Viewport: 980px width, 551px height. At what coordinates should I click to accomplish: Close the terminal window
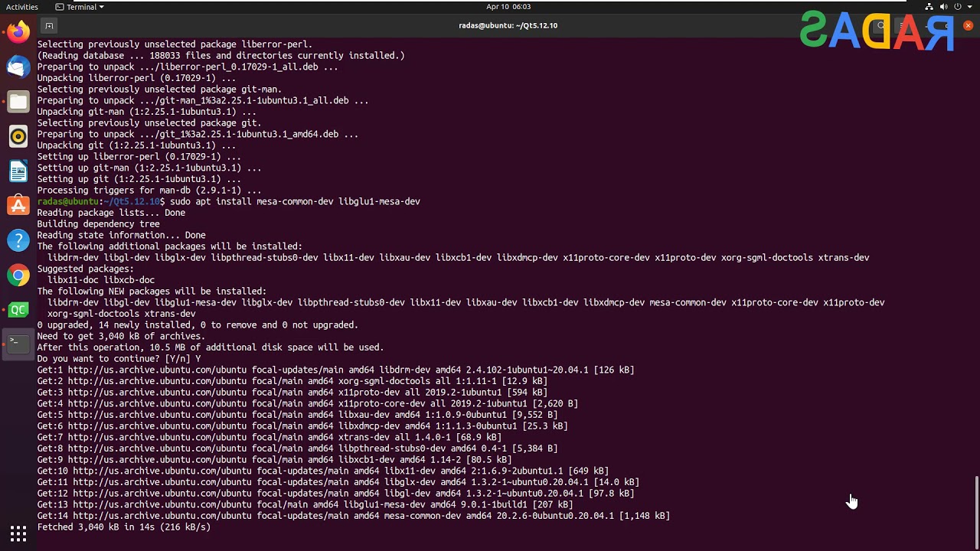[x=968, y=25]
